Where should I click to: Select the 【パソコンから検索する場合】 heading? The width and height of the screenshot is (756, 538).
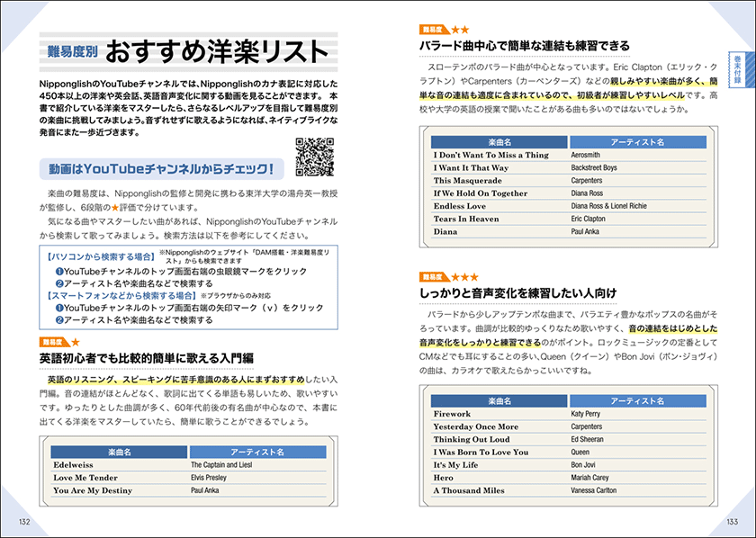pyautogui.click(x=100, y=256)
